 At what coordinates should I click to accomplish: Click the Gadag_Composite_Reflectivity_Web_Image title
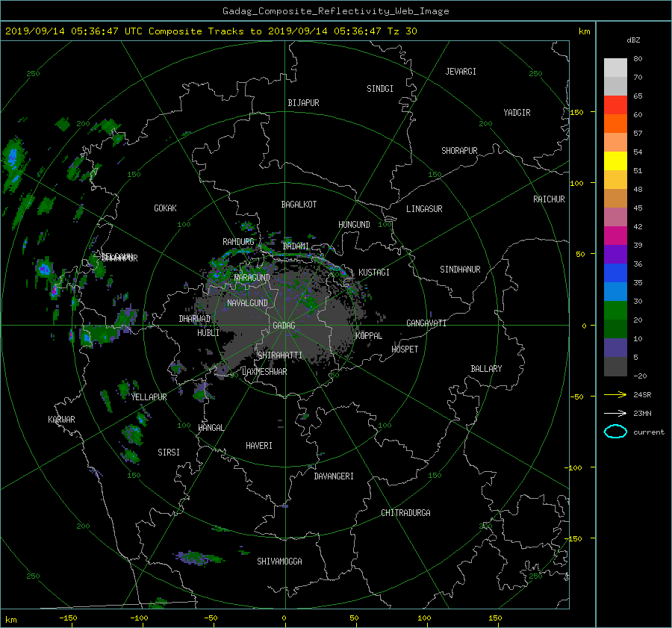pyautogui.click(x=335, y=11)
